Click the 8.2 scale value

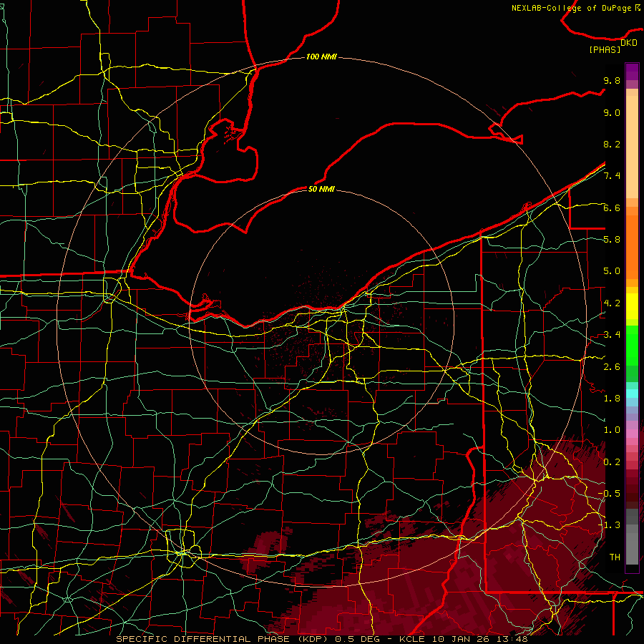[612, 144]
